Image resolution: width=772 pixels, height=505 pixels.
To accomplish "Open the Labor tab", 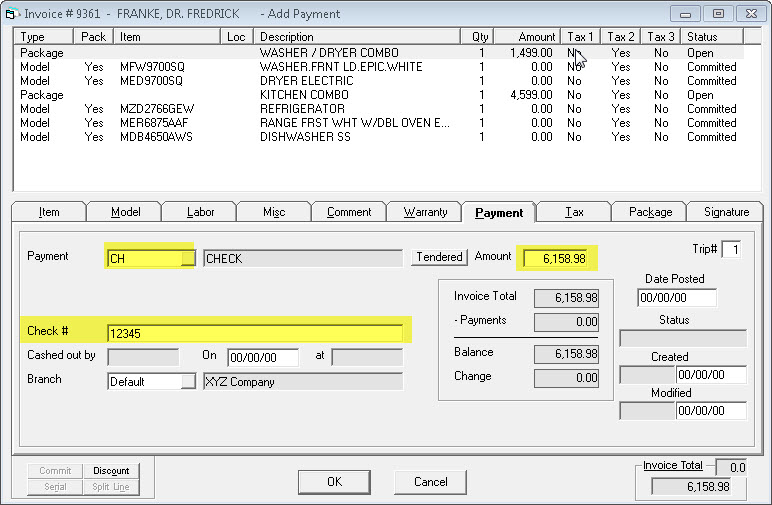I will [200, 212].
